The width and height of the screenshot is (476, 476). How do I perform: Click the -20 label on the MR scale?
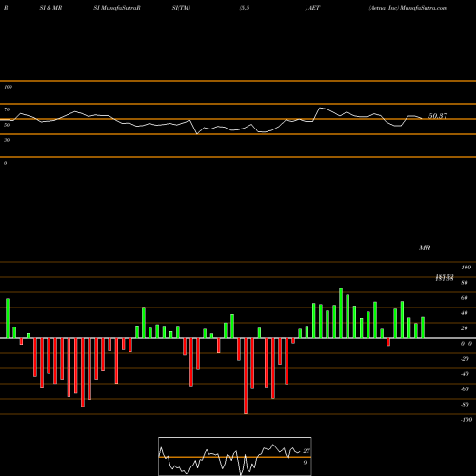(465, 359)
